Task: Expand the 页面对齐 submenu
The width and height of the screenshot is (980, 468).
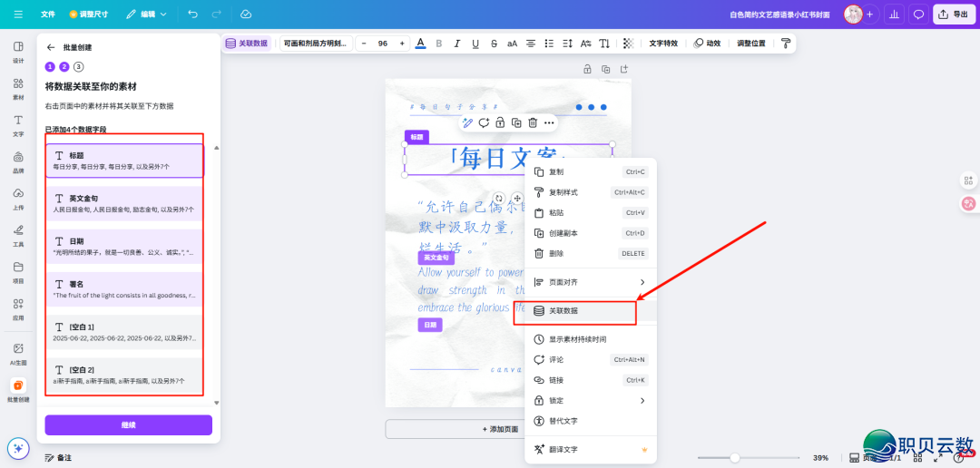Action: click(590, 282)
